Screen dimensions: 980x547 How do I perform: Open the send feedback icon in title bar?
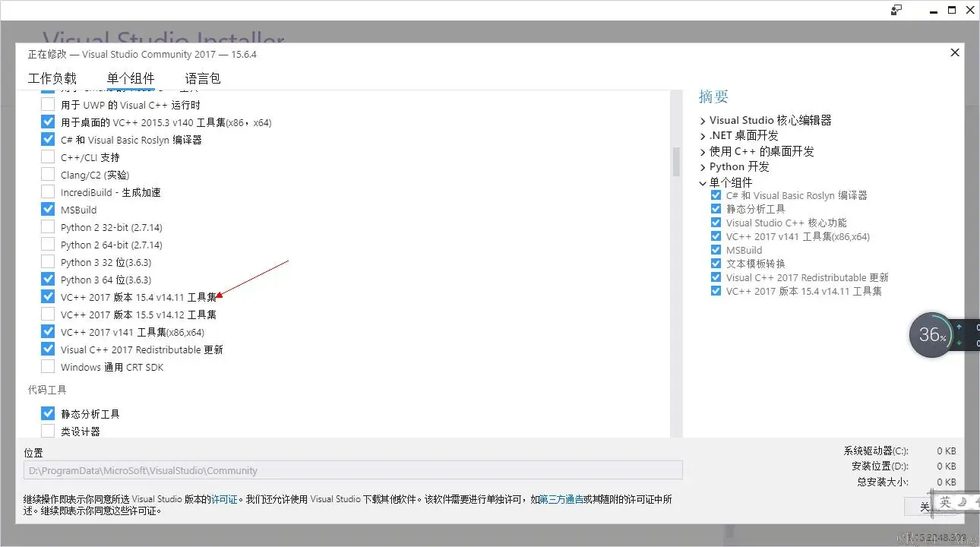point(896,10)
